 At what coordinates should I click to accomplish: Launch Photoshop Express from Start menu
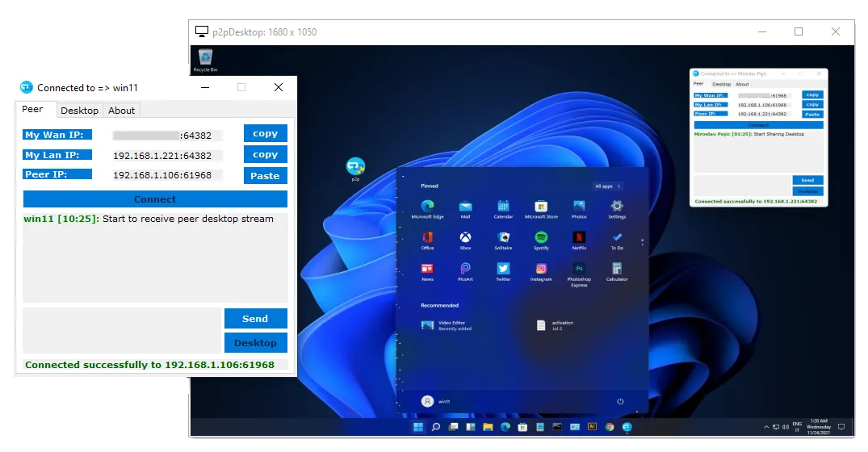tap(579, 269)
